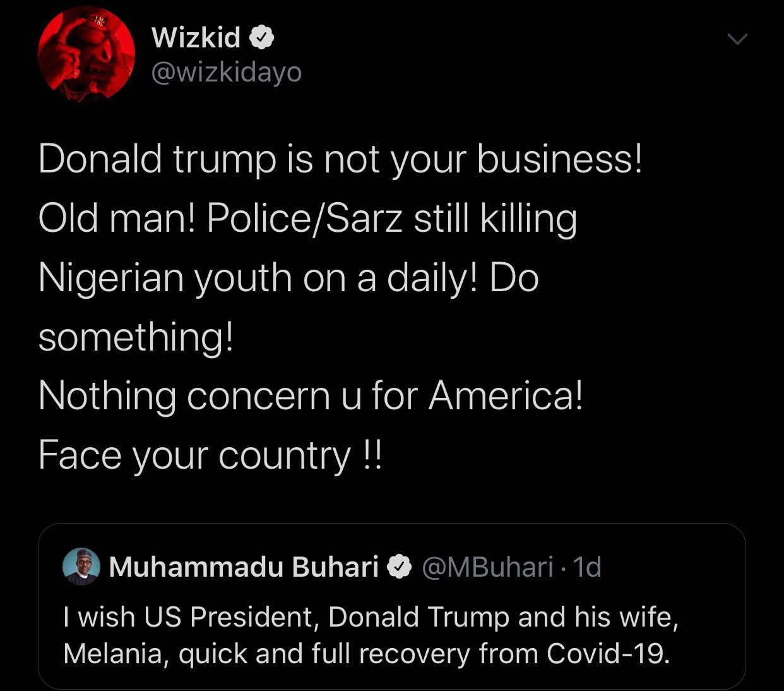Visit the @wizkidayo handle
This screenshot has width=784, height=691.
pos(227,73)
